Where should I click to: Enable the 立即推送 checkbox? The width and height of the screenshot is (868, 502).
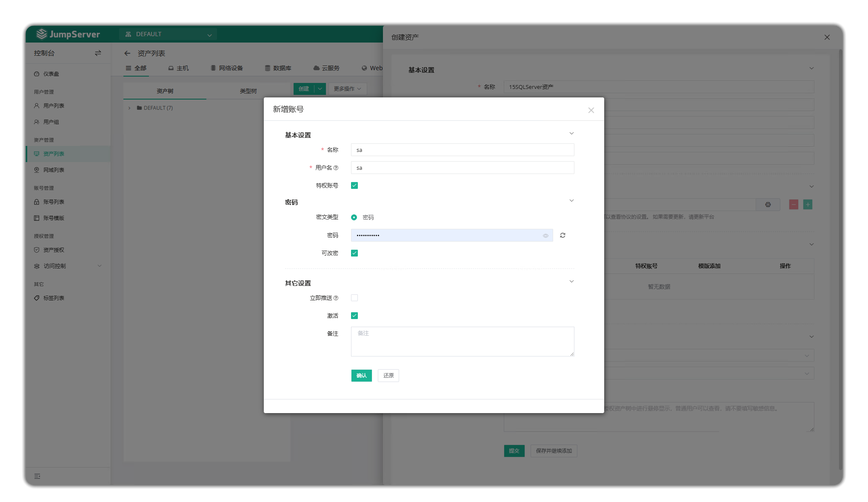[x=354, y=298]
